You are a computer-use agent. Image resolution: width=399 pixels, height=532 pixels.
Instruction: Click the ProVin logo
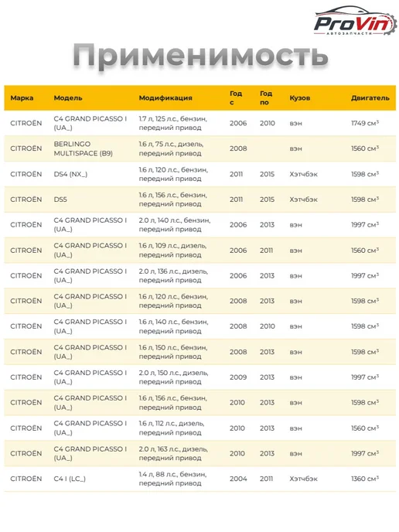pyautogui.click(x=355, y=21)
